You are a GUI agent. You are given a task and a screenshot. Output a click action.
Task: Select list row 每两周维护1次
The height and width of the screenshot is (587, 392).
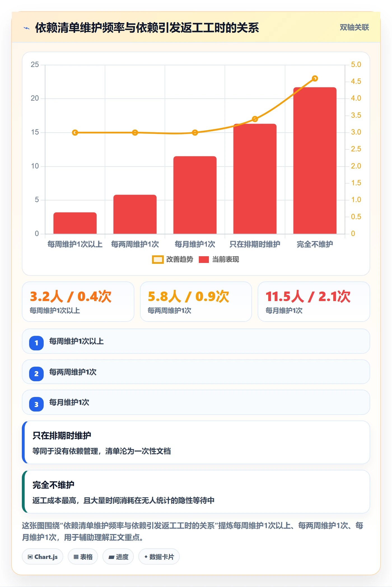pyautogui.click(x=196, y=372)
